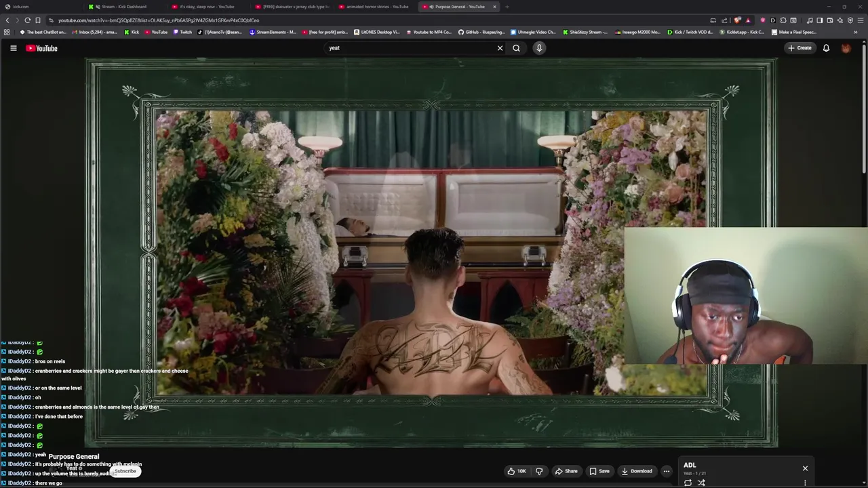The image size is (868, 488).
Task: Click the address bar URL
Action: pos(159,20)
